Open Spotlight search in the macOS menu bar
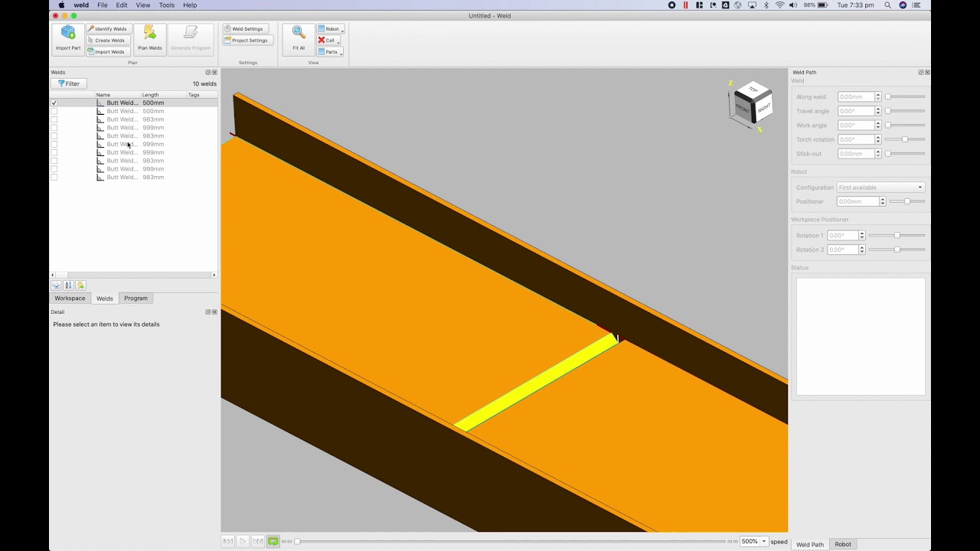Image resolution: width=980 pixels, height=551 pixels. 888,5
